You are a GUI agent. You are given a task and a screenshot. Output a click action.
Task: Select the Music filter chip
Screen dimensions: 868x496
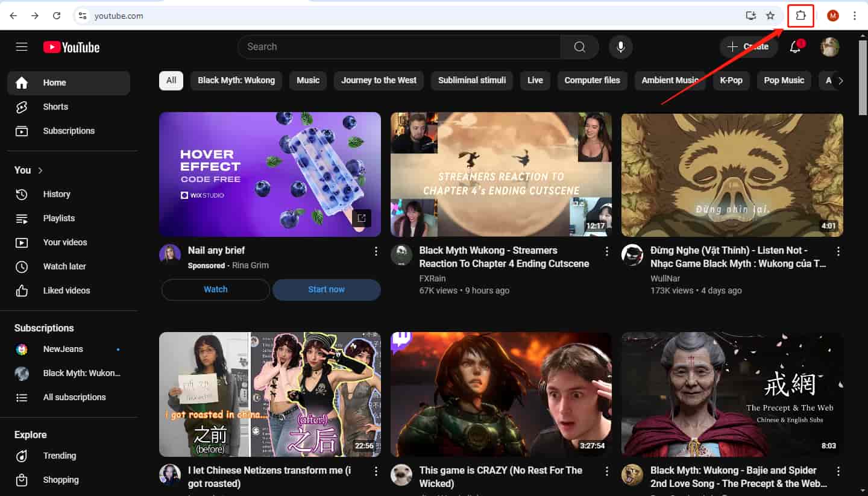coord(308,81)
